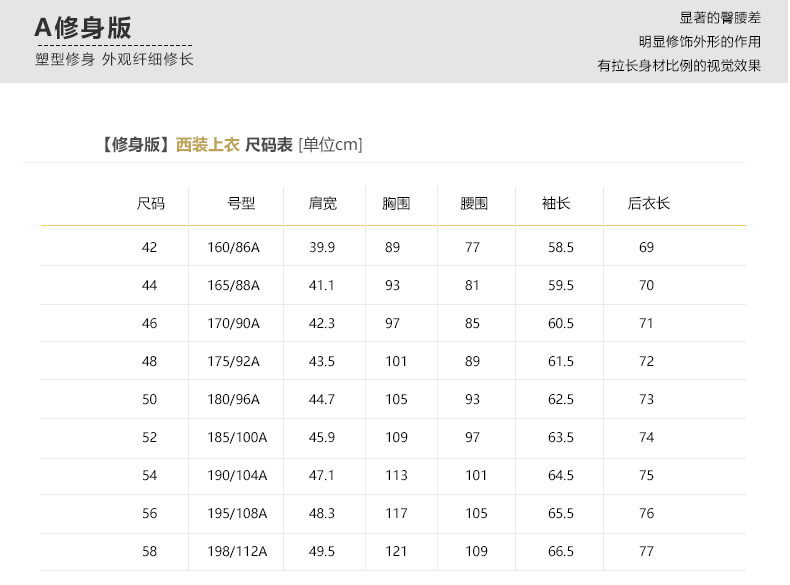Select size cell '56'
790x585 pixels.
click(x=150, y=513)
